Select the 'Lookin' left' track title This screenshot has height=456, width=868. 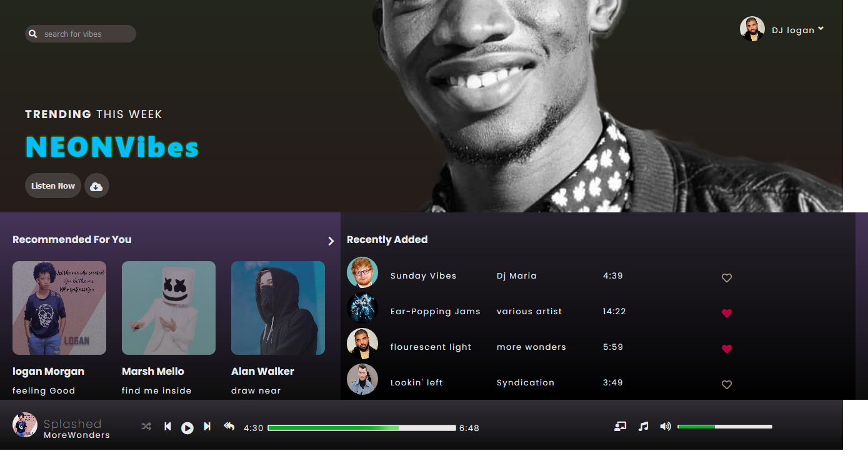click(416, 382)
